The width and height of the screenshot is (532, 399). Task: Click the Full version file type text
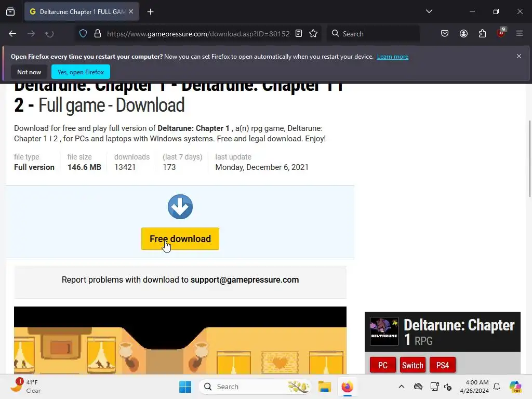(34, 167)
